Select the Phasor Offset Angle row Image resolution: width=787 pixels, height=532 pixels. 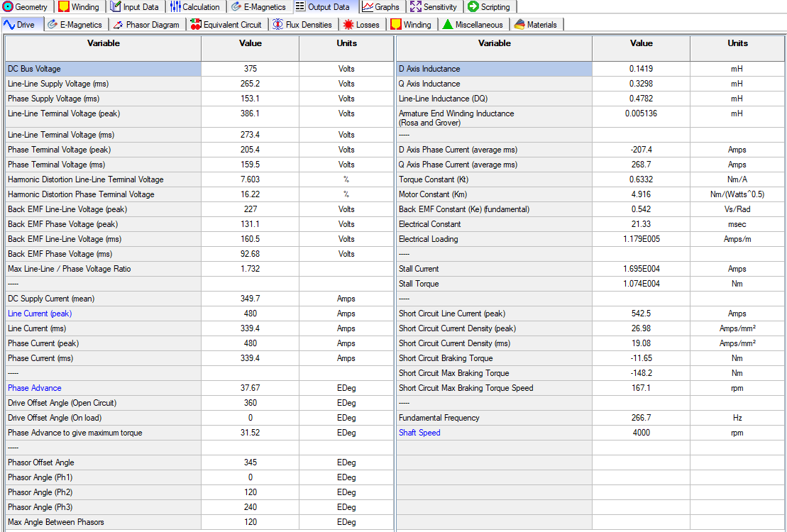point(199,462)
